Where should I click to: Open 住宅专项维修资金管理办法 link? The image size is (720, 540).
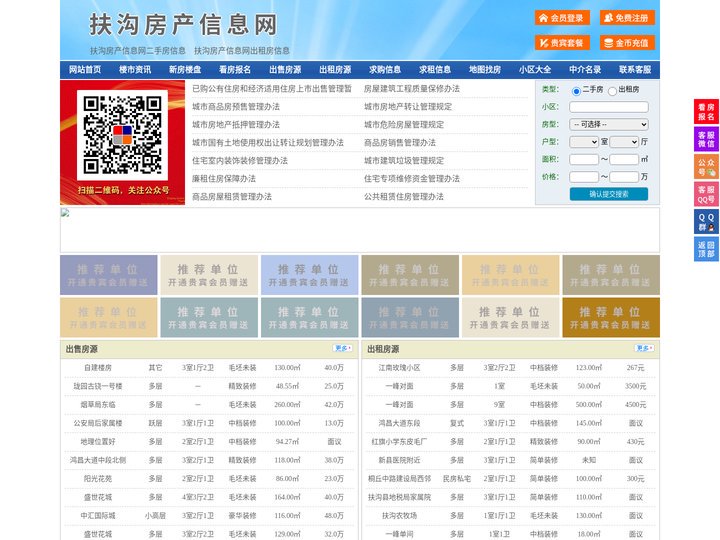pos(412,179)
